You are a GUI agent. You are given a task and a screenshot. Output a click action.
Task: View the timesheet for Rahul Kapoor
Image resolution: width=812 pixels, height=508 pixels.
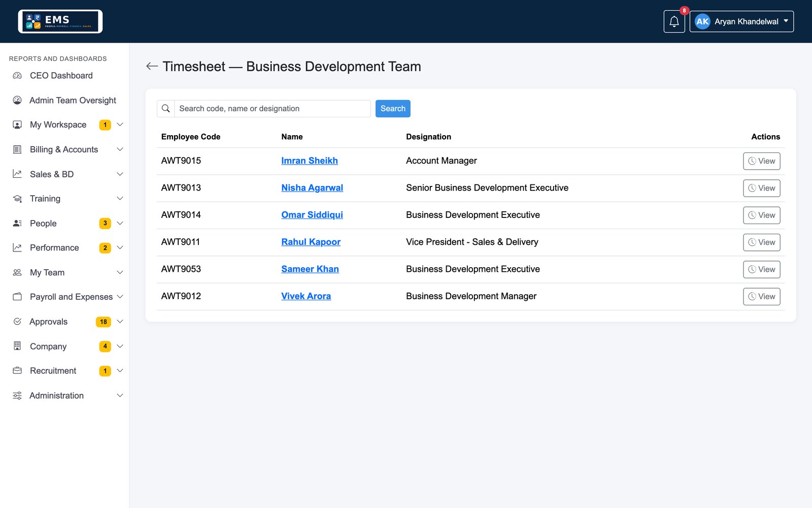(761, 242)
